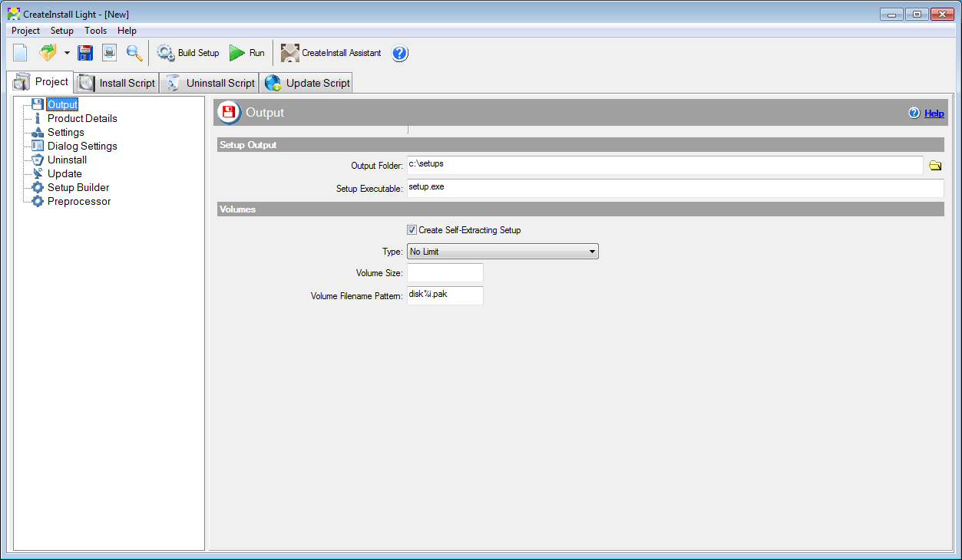Select the Project tab

point(40,81)
